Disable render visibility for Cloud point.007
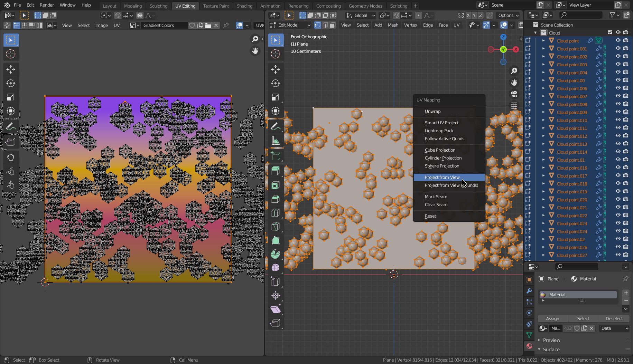633x364 pixels. (x=626, y=96)
